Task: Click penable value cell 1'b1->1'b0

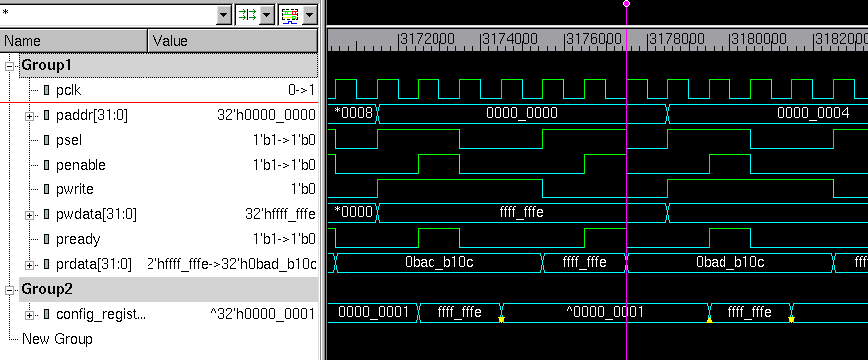Action: pos(284,166)
